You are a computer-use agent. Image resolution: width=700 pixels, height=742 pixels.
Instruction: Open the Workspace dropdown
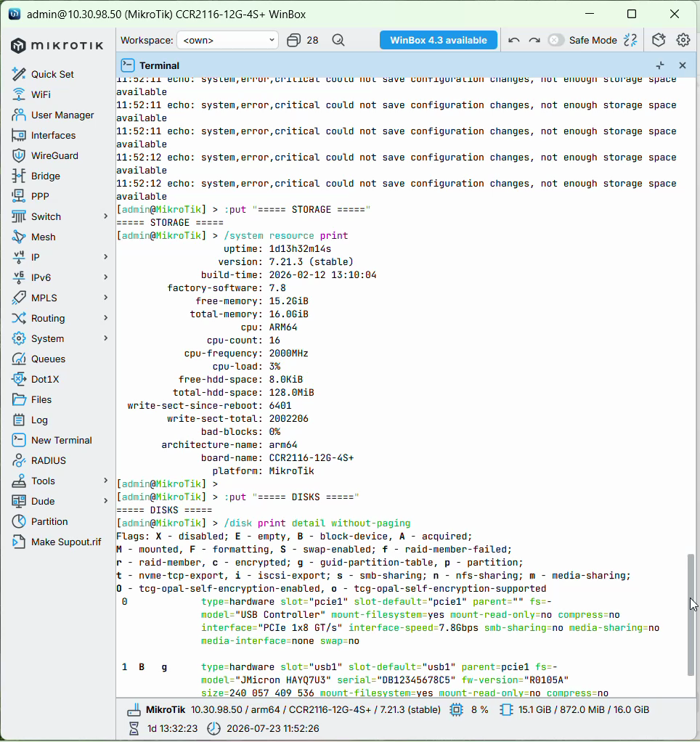click(x=228, y=40)
